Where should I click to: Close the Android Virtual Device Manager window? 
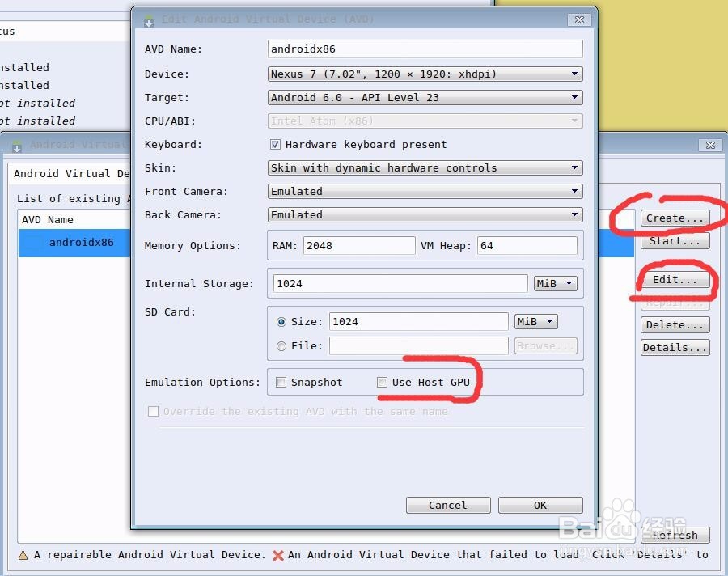tap(710, 145)
